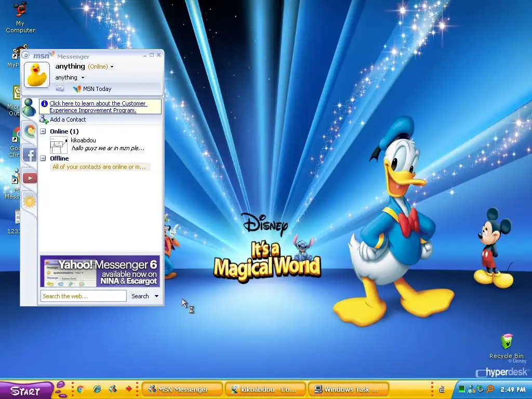
Task: Open the My Computer desktop icon
Action: [x=20, y=17]
